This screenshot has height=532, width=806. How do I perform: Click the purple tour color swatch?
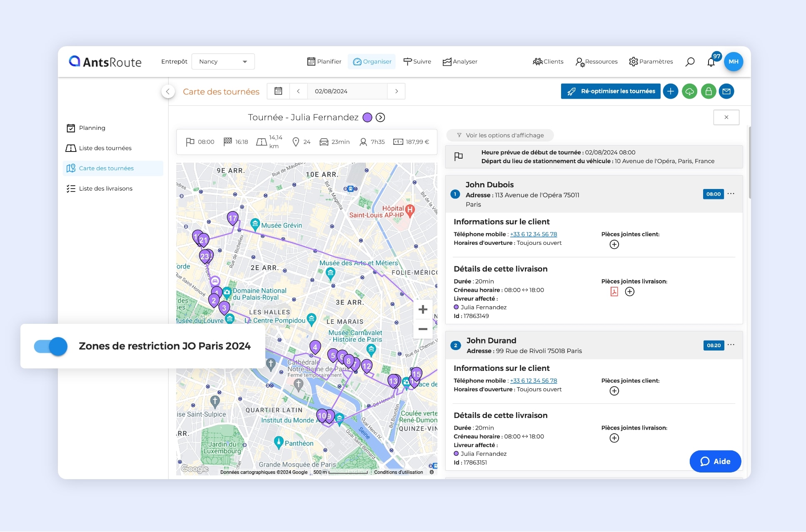[x=367, y=117]
